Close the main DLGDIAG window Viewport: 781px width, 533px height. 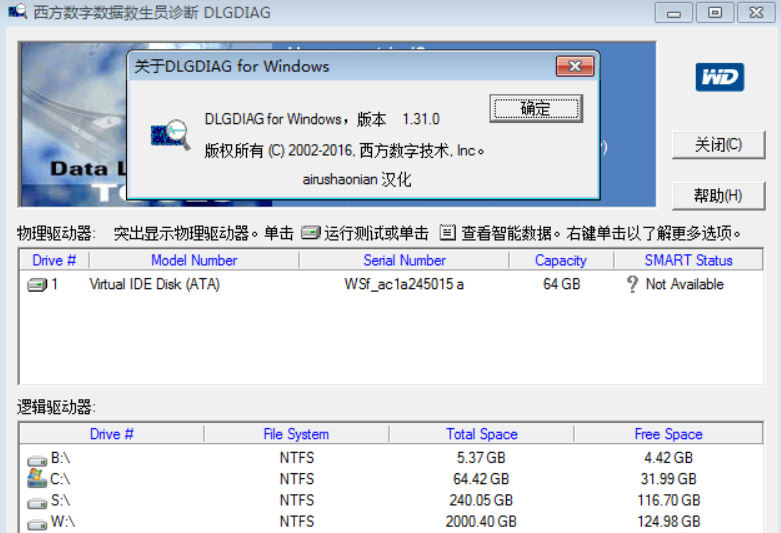pyautogui.click(x=756, y=12)
